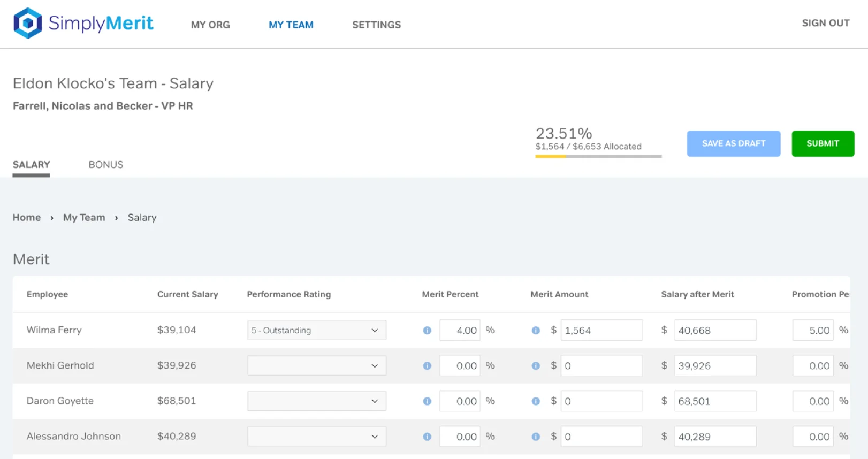The height and width of the screenshot is (459, 868).
Task: Click Alessandro Johnson's Merit Amount field
Action: pos(601,436)
